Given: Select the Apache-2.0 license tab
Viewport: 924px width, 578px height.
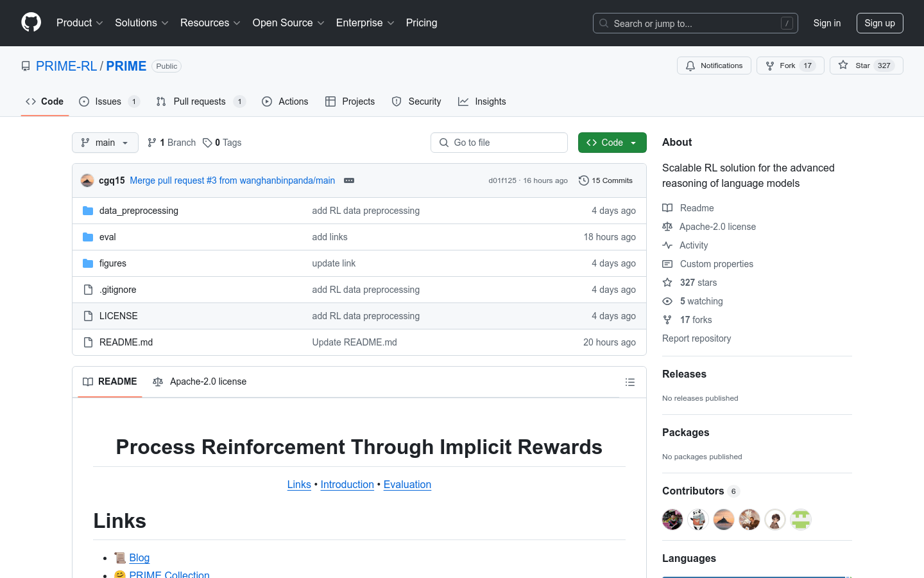Looking at the screenshot, I should pyautogui.click(x=200, y=381).
